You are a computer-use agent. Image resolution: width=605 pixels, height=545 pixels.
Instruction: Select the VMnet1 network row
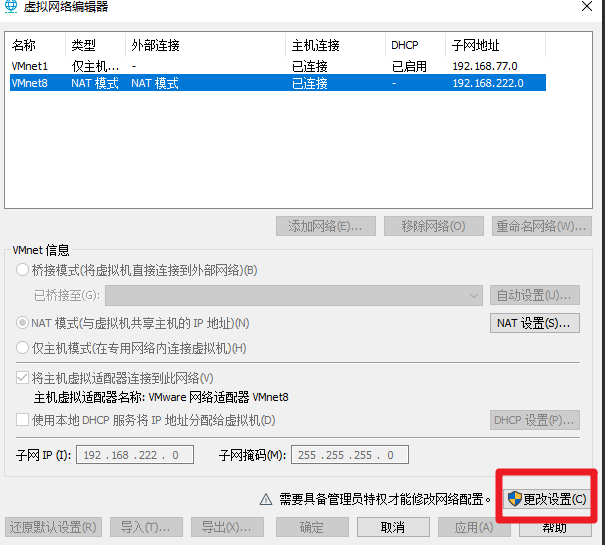278,66
